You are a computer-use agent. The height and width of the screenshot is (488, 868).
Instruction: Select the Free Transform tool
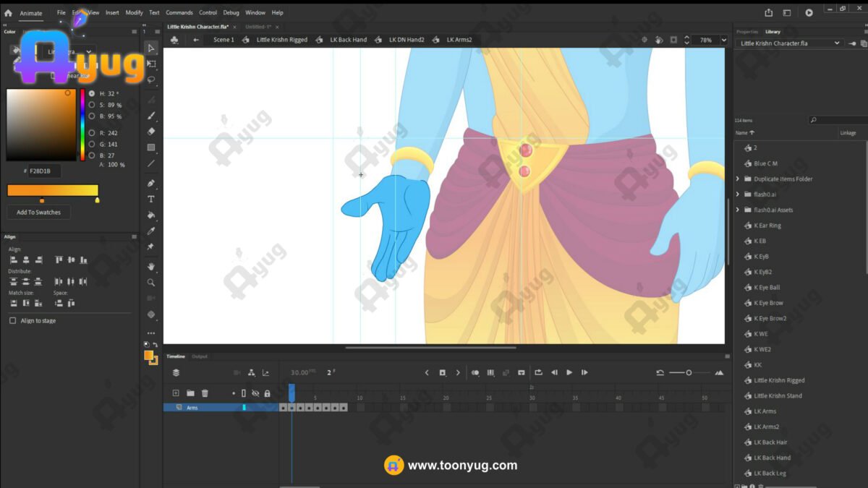(x=151, y=64)
